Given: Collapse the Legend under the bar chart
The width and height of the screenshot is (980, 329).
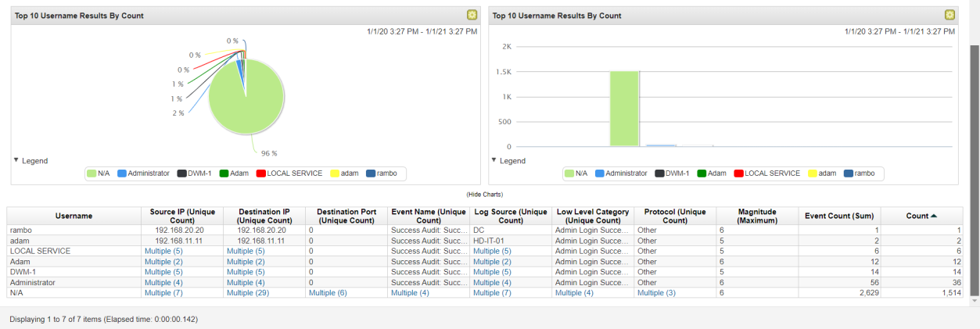Looking at the screenshot, I should [494, 160].
